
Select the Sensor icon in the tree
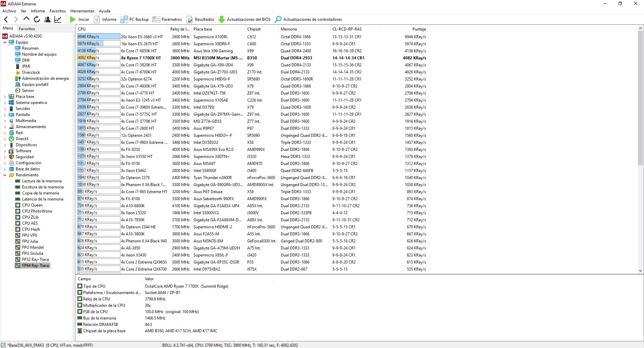click(18, 91)
